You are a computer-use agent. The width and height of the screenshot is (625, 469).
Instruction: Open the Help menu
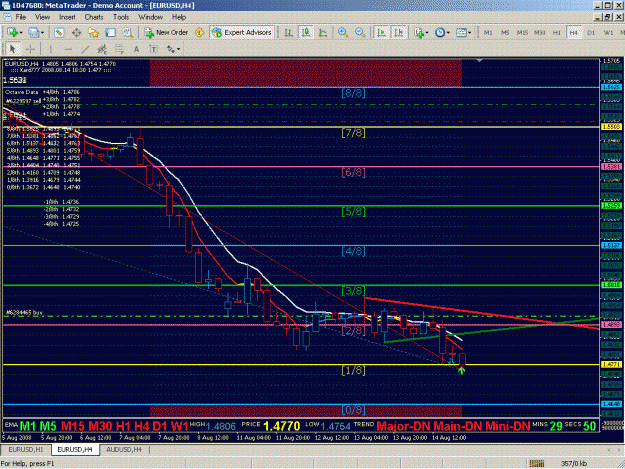coord(179,17)
